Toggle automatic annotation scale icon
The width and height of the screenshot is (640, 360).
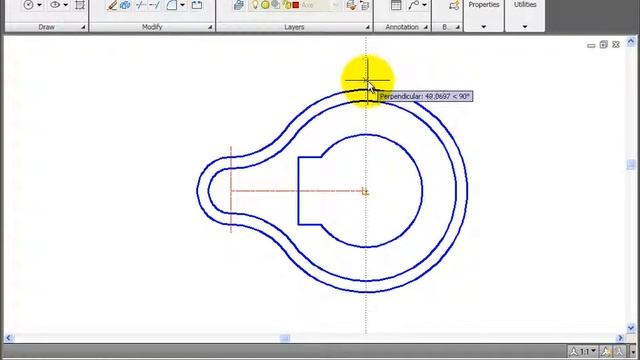click(619, 351)
